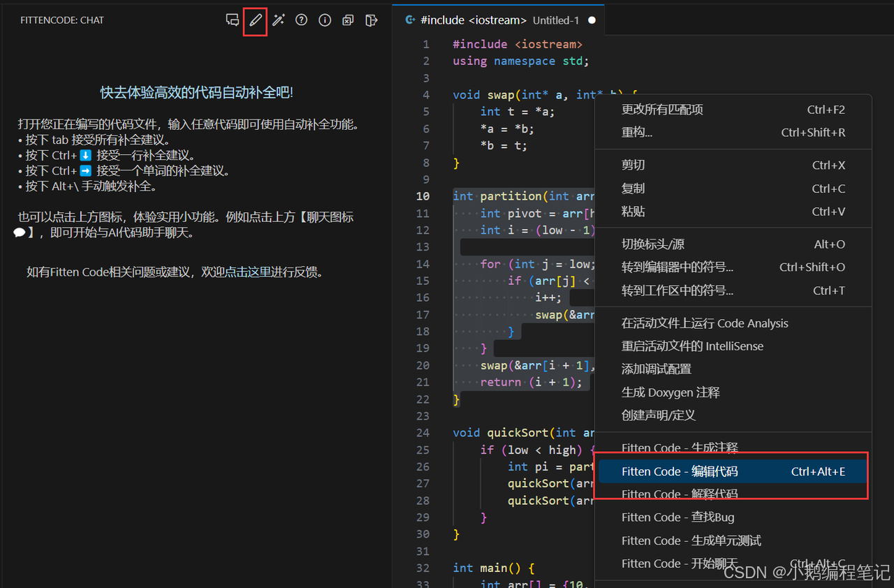Click the line 接受一行补全建议
Screen dimensions: 894x588
pos(107,155)
